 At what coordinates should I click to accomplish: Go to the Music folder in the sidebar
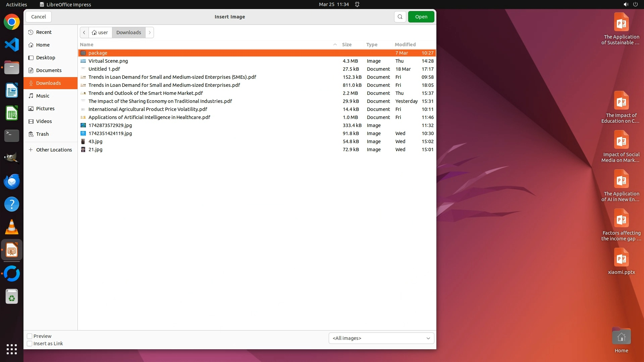[43, 96]
